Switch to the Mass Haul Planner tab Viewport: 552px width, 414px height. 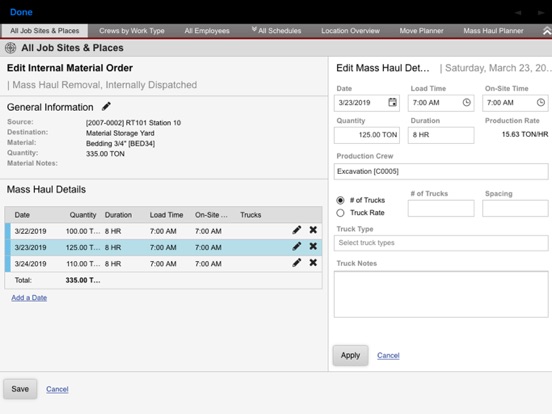[493, 31]
